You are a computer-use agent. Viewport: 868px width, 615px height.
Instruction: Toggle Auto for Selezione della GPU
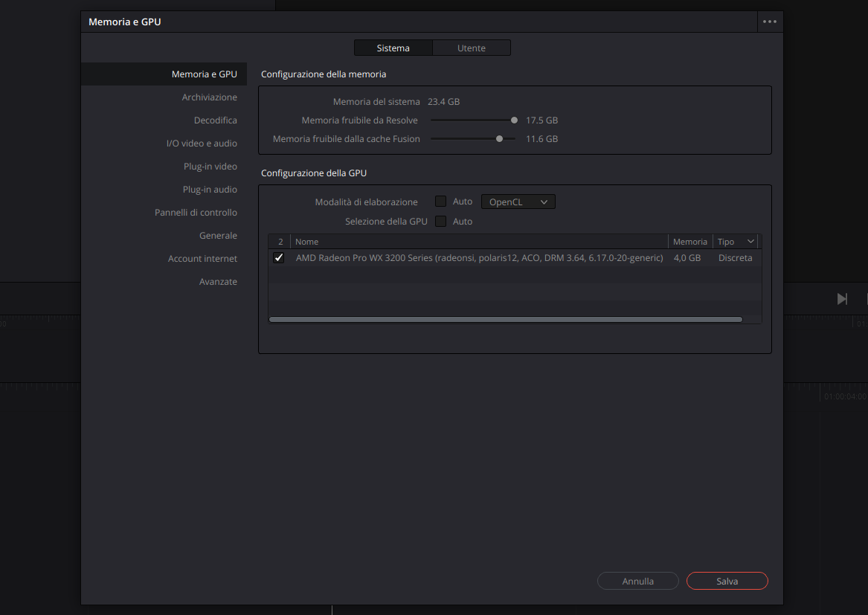coord(440,222)
